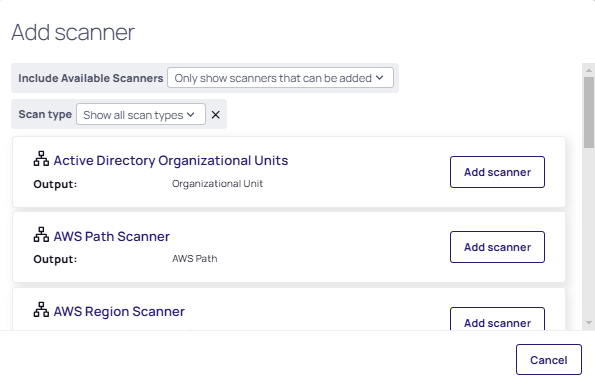Clear the Scan type filter with the X icon
The width and height of the screenshot is (595, 386).
(216, 115)
